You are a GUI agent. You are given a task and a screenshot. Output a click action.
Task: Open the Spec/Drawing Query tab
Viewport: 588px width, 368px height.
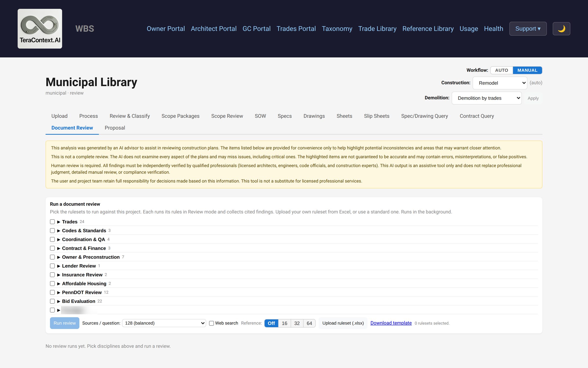click(424, 116)
